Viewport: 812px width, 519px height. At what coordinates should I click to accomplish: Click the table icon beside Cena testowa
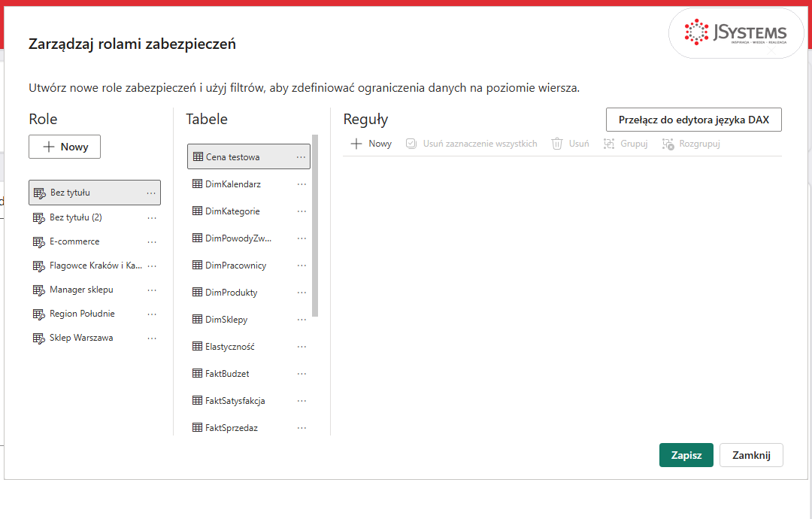pyautogui.click(x=198, y=156)
